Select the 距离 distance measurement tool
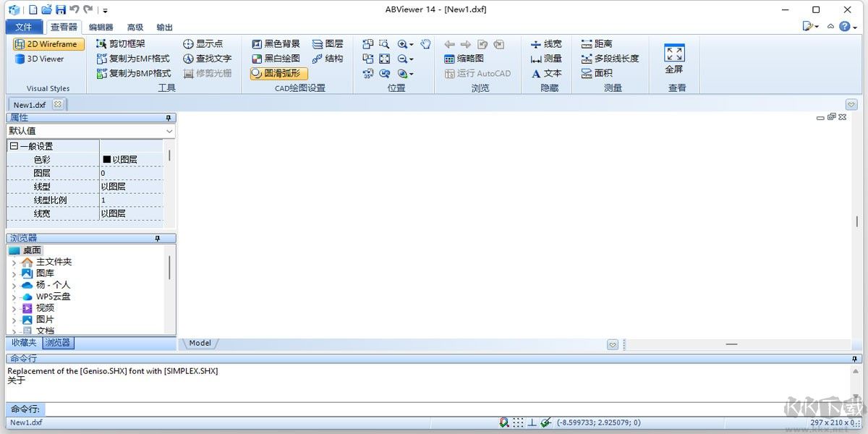This screenshot has height=434, width=868. [597, 43]
